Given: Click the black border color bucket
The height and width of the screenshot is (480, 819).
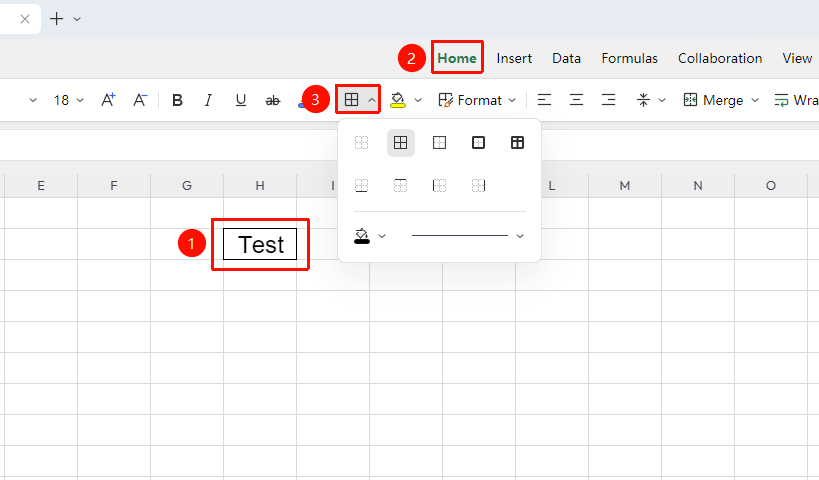Looking at the screenshot, I should pos(362,236).
